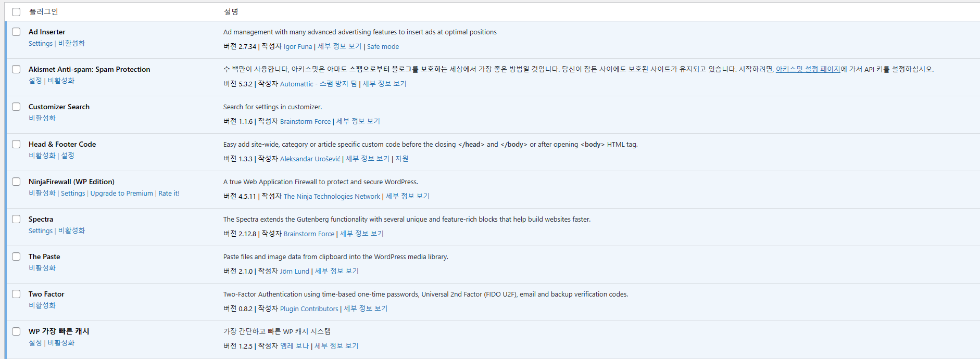Open 엠레 보나 author link

click(295, 347)
